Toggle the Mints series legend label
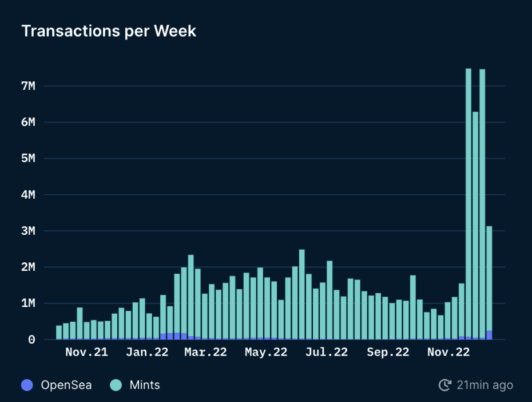Image resolution: width=532 pixels, height=402 pixels. coord(145,385)
